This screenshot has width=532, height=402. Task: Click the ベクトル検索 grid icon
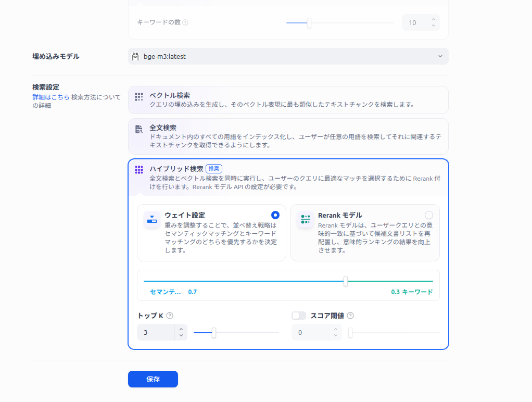coord(139,97)
